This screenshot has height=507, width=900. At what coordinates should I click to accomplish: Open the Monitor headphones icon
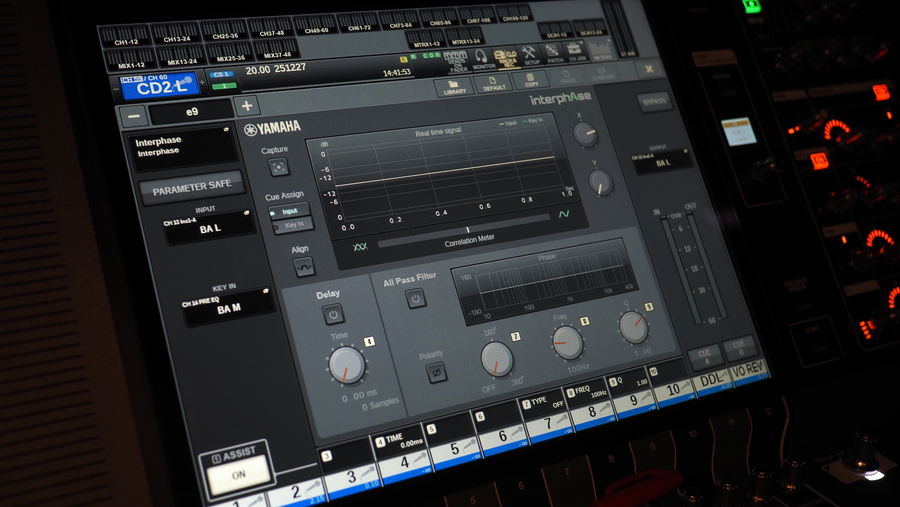pyautogui.click(x=479, y=59)
